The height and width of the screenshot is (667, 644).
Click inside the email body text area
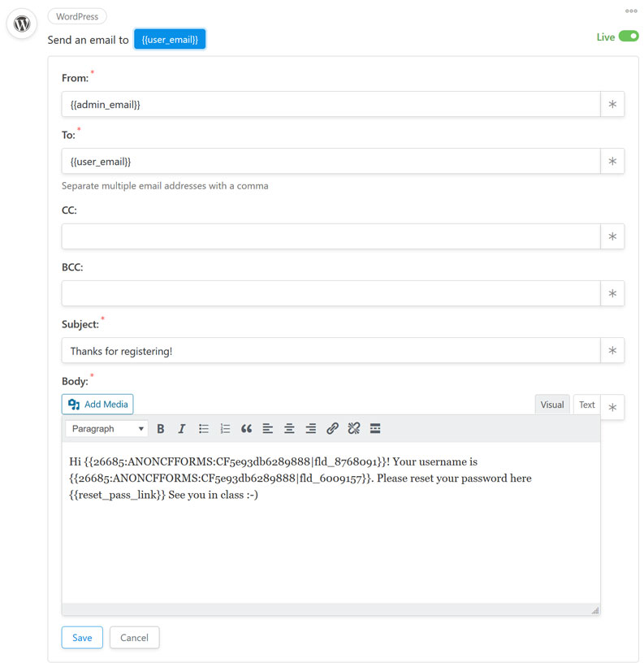coord(331,522)
